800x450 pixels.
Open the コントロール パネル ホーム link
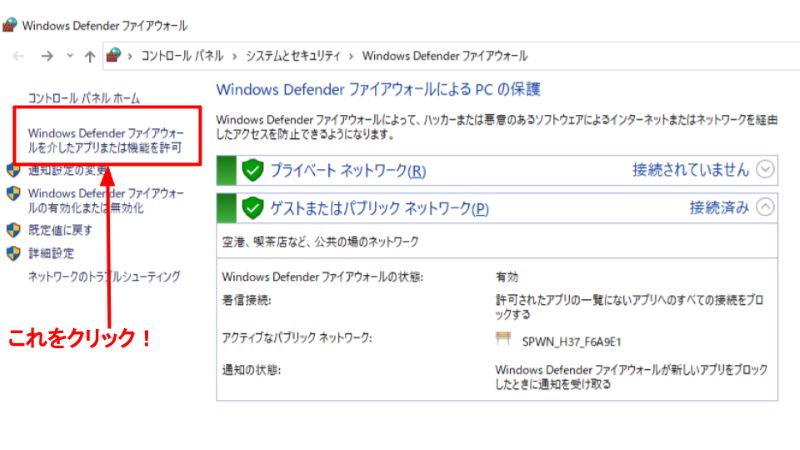point(84,97)
